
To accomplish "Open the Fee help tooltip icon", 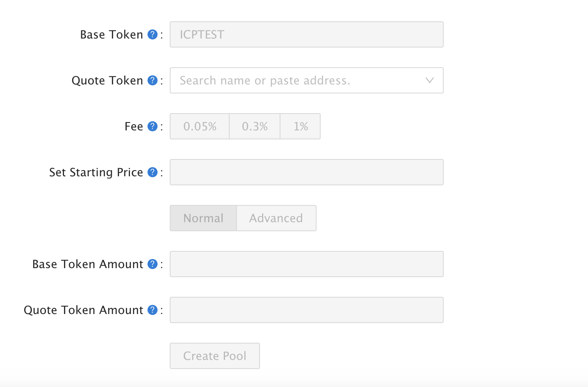I will [x=153, y=126].
